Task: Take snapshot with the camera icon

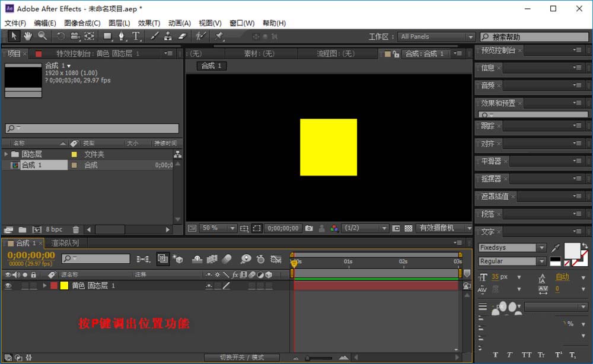Action: click(309, 228)
